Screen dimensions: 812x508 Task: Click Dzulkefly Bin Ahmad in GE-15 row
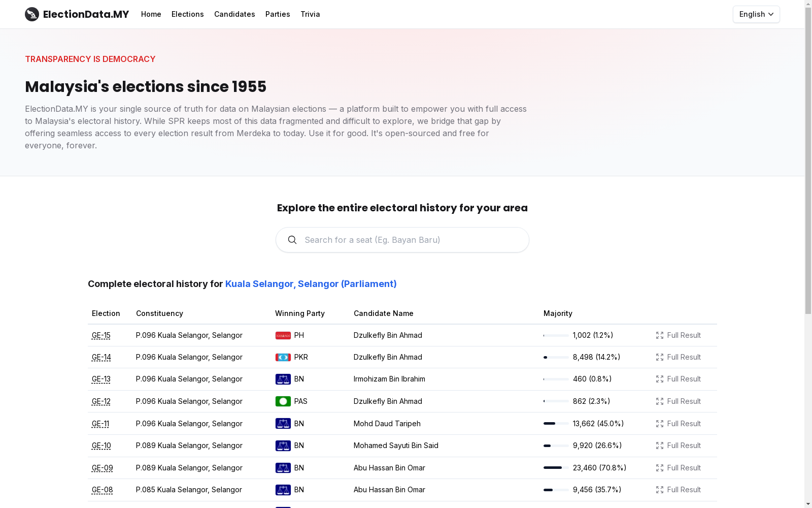click(388, 335)
